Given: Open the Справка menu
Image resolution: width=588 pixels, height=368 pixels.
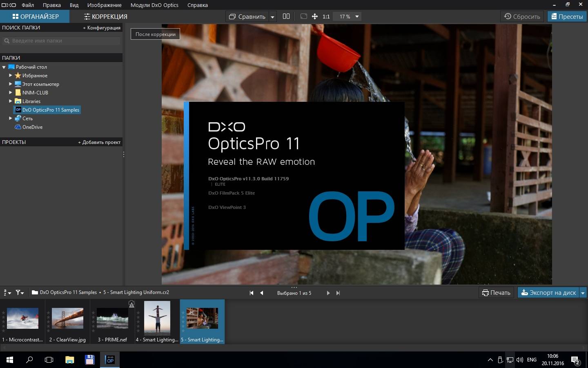Looking at the screenshot, I should (x=197, y=5).
